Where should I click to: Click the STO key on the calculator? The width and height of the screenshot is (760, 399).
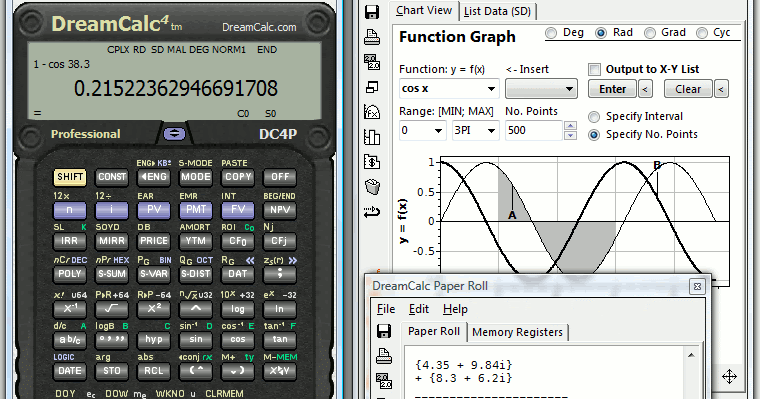(111, 371)
